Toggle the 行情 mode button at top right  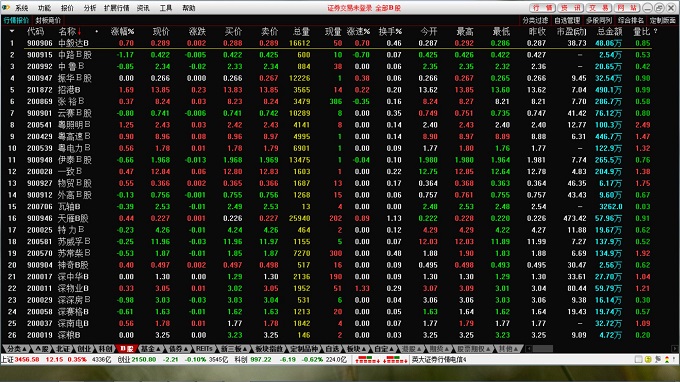542,8
